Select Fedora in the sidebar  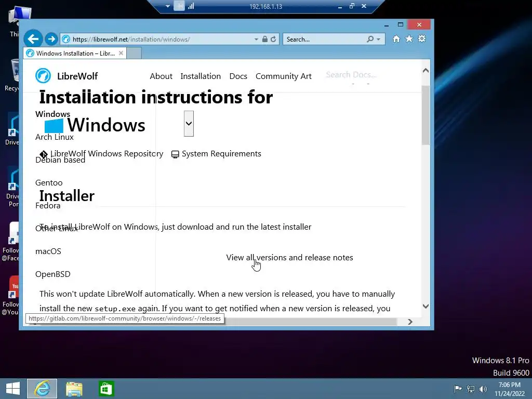click(x=48, y=206)
